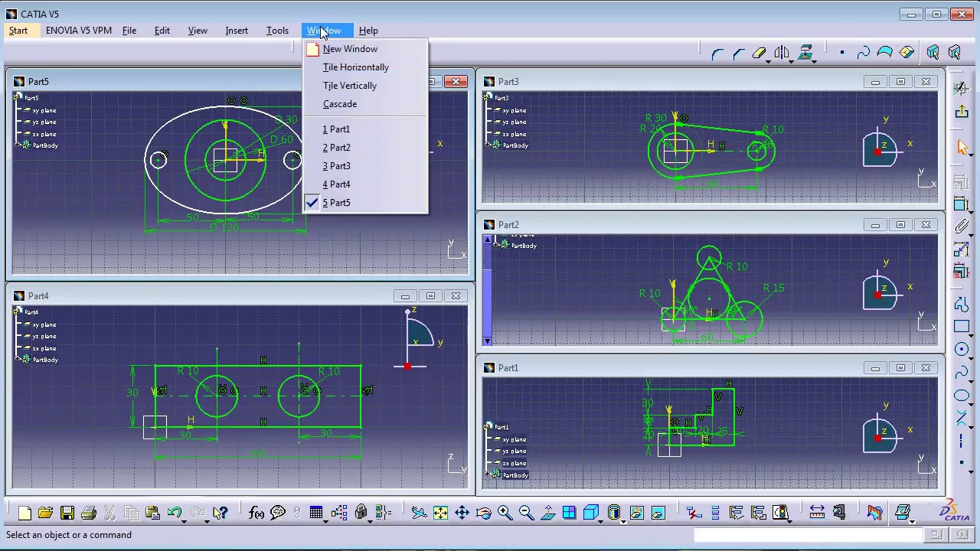Open the ENOVIA V5 VPM menu
Viewport: 980px width, 551px height.
79,31
